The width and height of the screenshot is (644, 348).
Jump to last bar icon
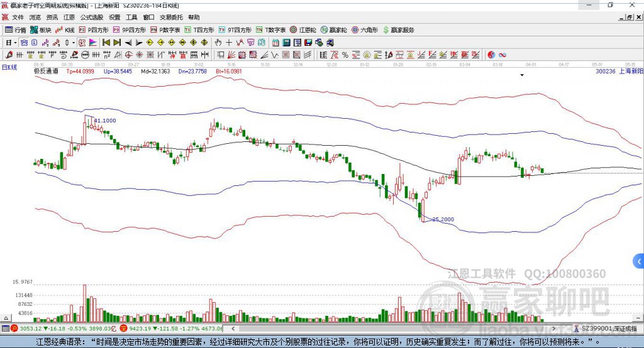coord(117,43)
